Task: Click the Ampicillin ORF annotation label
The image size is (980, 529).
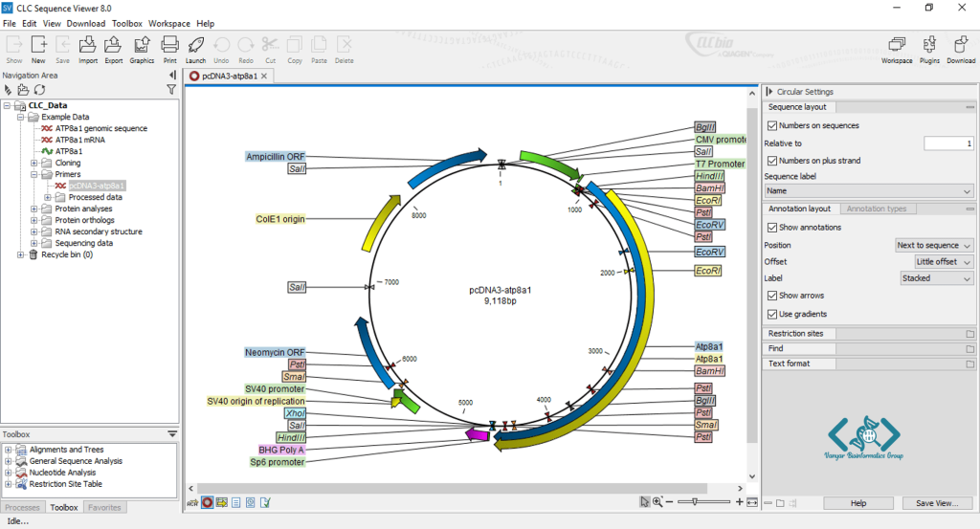Action: coord(275,157)
